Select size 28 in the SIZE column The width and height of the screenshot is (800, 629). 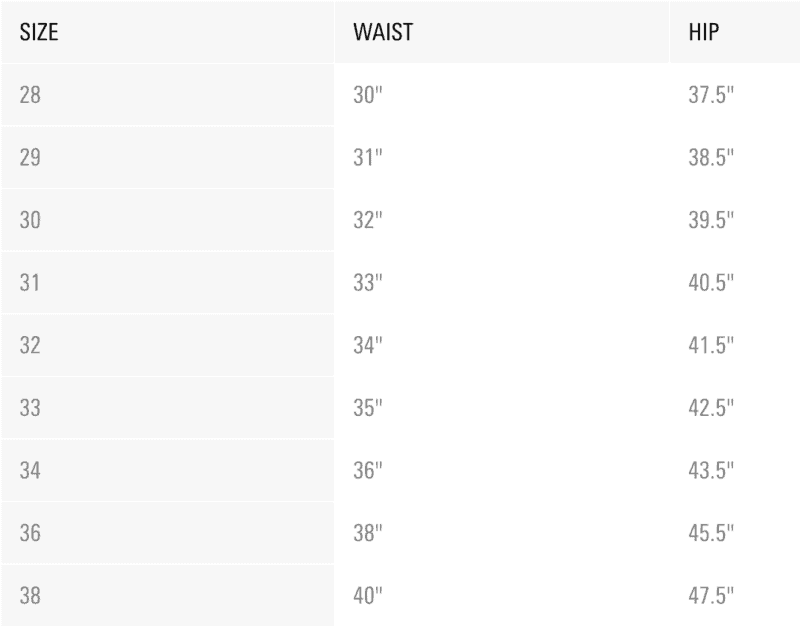click(30, 96)
